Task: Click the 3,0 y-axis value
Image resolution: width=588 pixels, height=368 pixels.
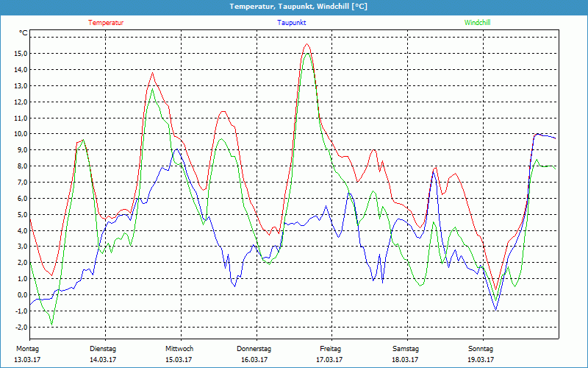Action: tap(23, 247)
